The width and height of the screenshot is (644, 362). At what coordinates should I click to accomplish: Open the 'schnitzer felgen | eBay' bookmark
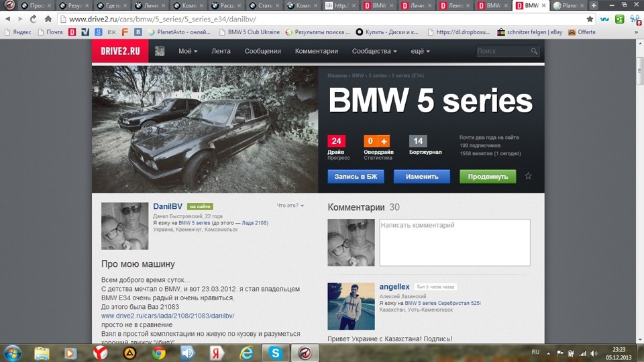point(530,32)
